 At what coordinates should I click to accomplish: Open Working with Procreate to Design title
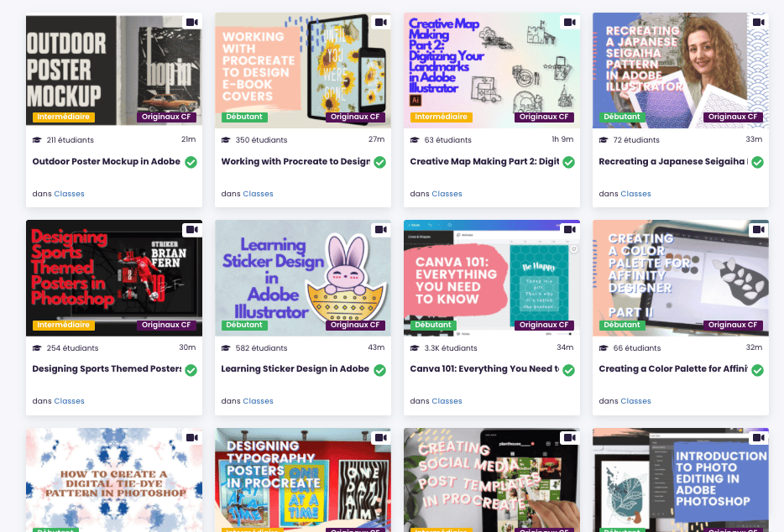point(296,161)
